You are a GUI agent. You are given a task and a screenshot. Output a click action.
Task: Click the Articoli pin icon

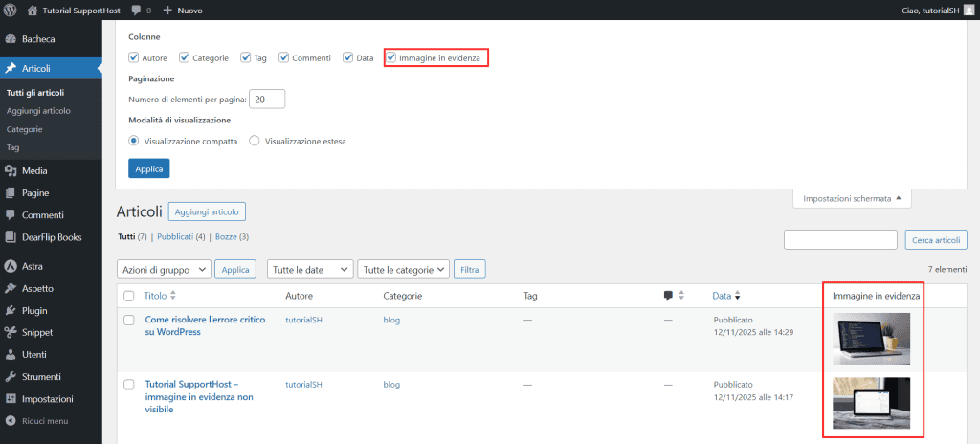tap(10, 68)
